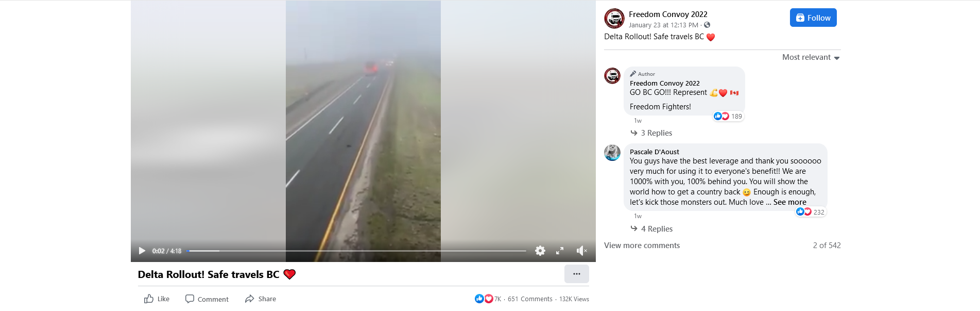The image size is (980, 311).
Task: Unmute the video sound
Action: 581,251
